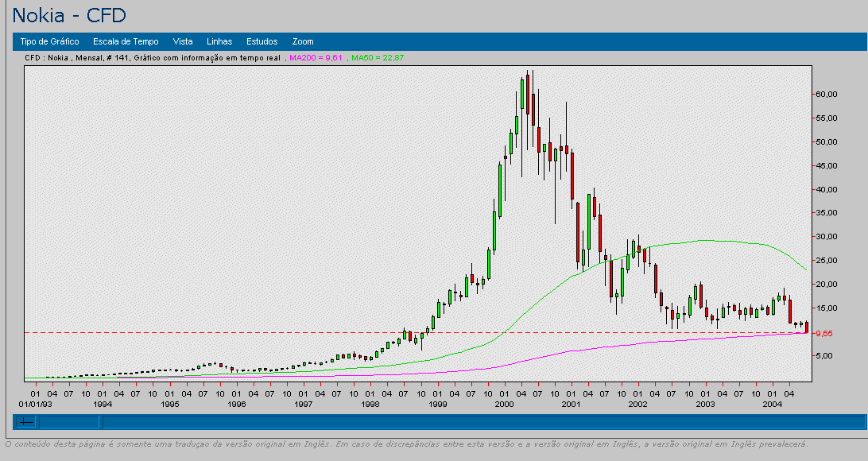Open the Tipo de Gráfico menu
This screenshot has width=868, height=461.
tap(49, 41)
